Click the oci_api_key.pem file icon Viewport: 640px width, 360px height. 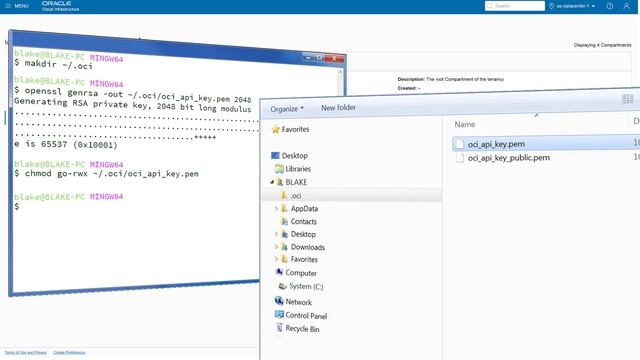(x=460, y=144)
